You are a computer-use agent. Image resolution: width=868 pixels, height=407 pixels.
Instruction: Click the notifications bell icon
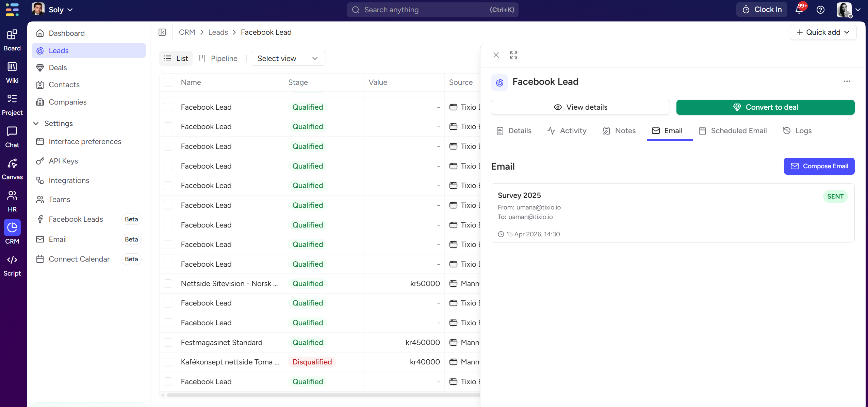tap(799, 10)
